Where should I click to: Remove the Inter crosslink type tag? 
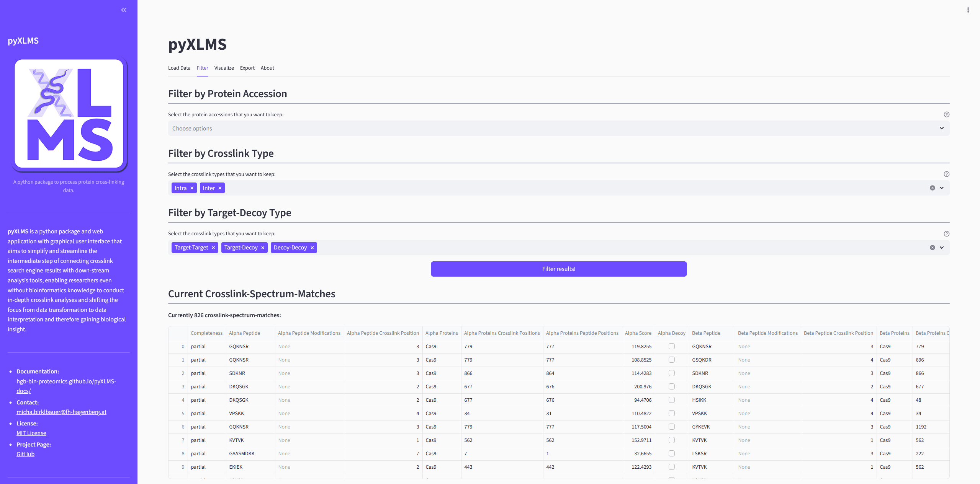coord(220,188)
